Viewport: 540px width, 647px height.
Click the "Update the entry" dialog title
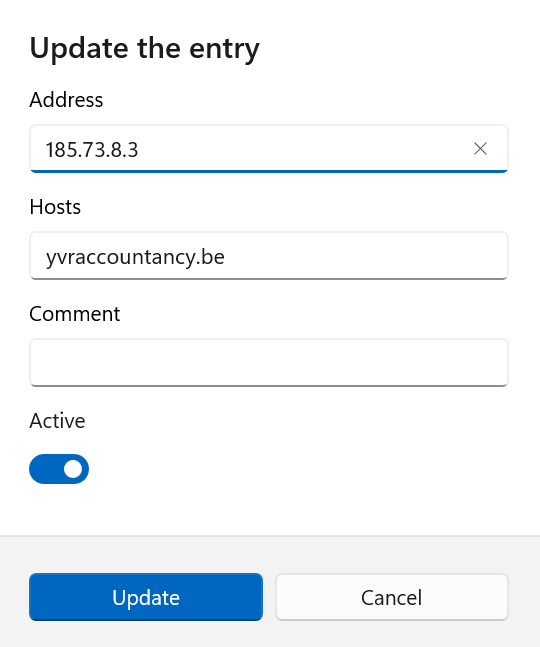145,49
